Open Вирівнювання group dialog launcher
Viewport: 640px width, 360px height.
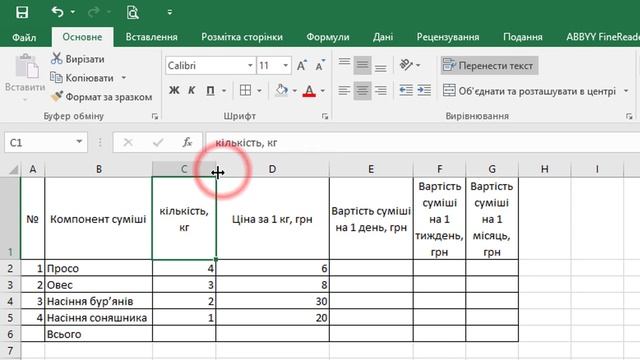pyautogui.click(x=629, y=116)
